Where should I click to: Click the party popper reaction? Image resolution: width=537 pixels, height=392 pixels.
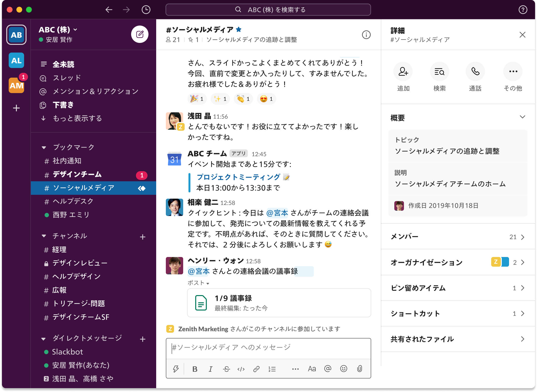(x=197, y=99)
